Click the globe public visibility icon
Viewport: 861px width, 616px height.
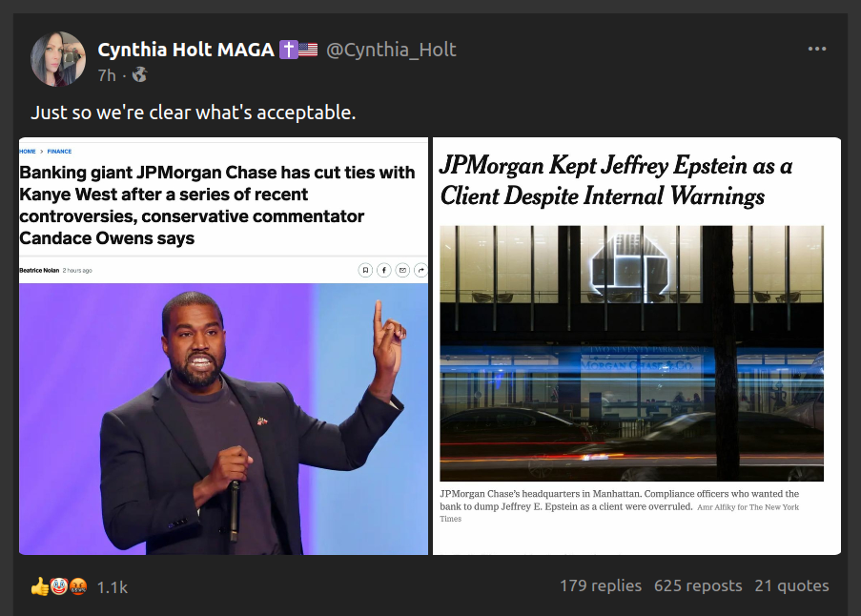139,74
